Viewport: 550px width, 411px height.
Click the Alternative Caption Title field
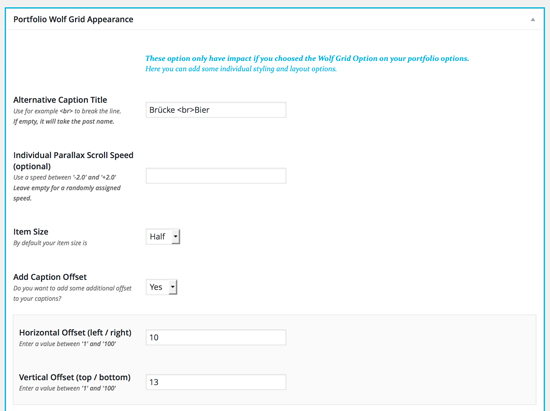coord(216,110)
